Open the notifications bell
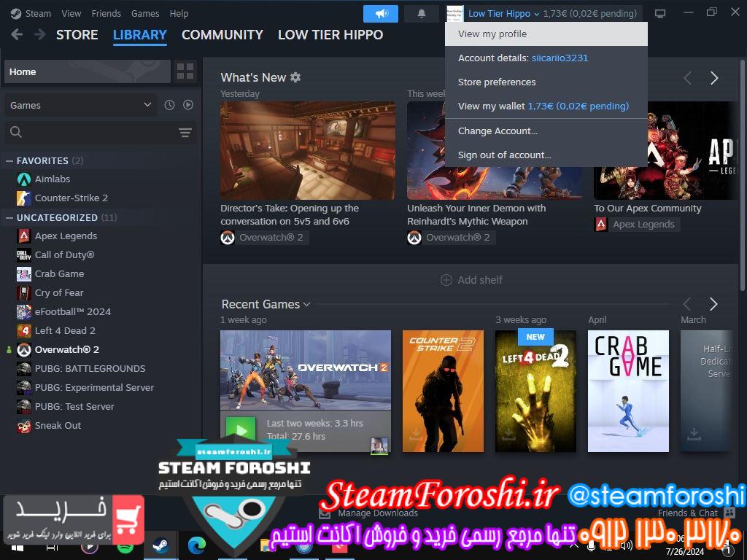This screenshot has height=560, width=747. [422, 14]
